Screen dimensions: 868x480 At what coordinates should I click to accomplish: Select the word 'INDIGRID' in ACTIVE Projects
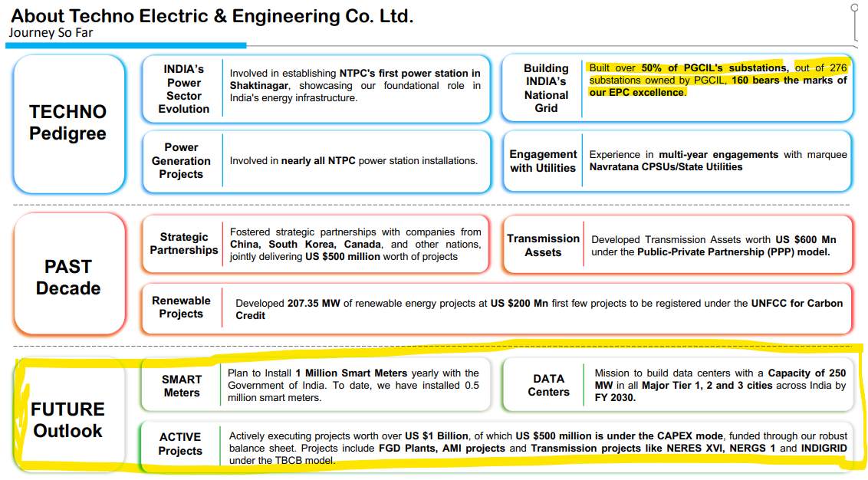[x=824, y=448]
